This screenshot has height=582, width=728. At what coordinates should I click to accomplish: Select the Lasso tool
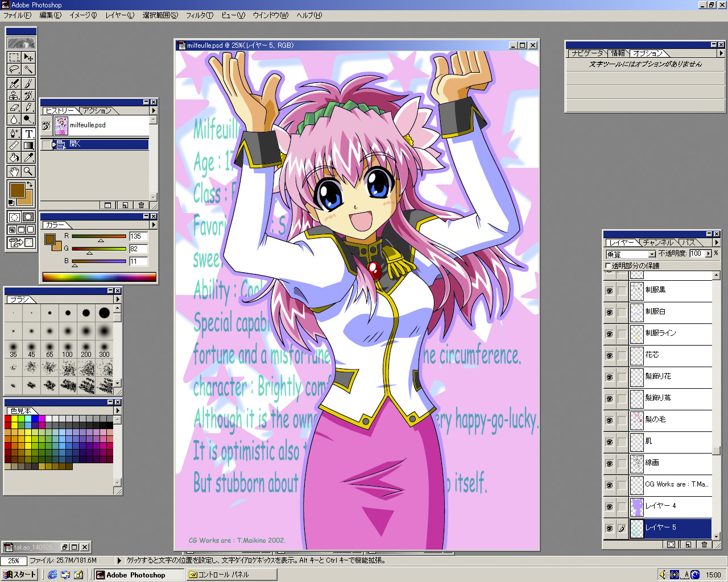coord(14,69)
